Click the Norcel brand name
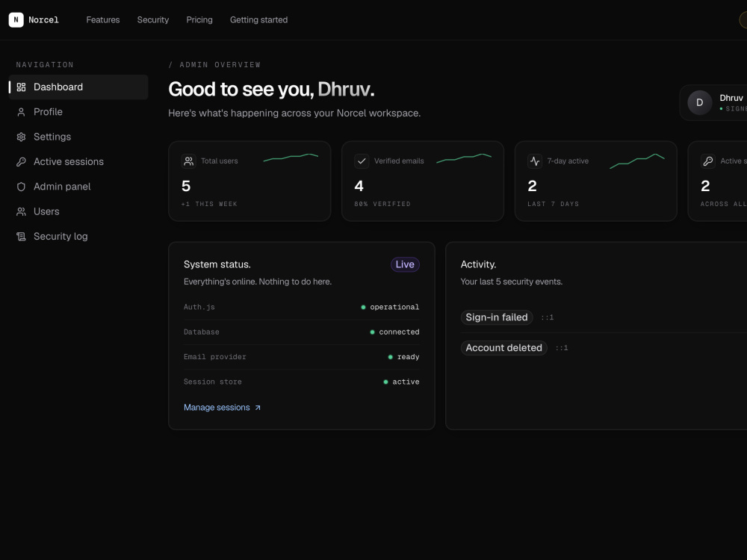 (43, 19)
